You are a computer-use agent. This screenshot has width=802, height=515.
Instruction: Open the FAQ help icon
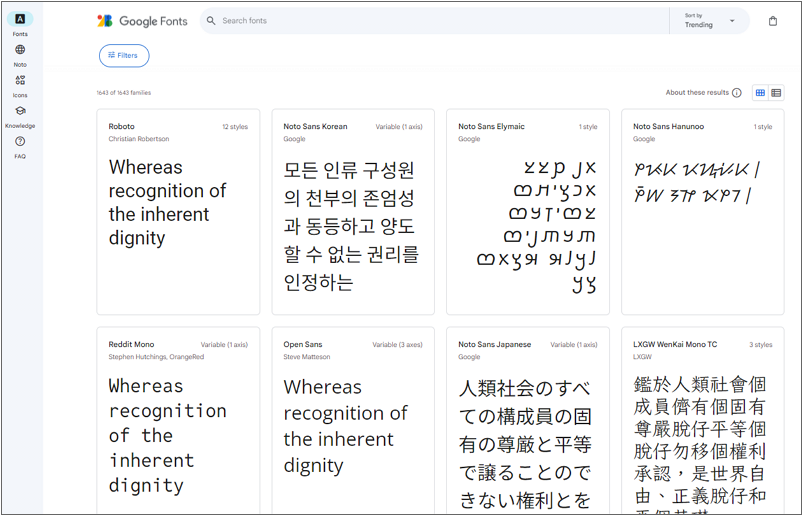[20, 142]
